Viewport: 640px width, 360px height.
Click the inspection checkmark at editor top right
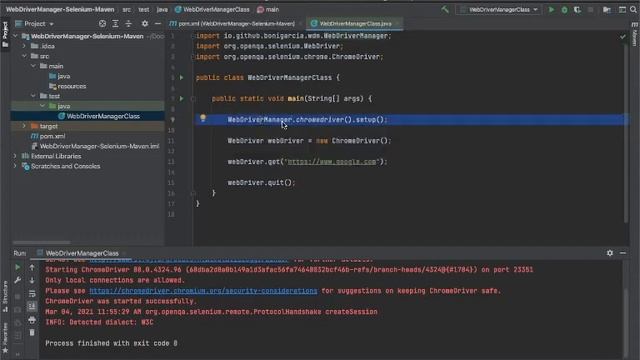click(623, 37)
